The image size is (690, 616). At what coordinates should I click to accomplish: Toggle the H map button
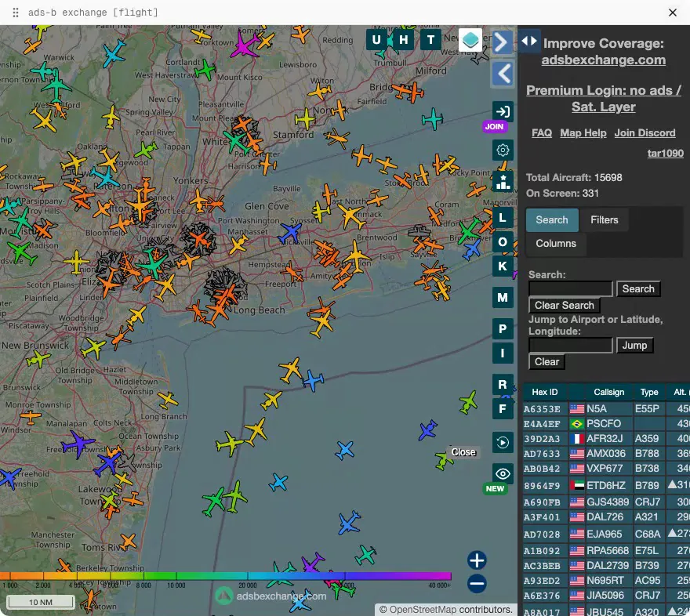click(404, 40)
